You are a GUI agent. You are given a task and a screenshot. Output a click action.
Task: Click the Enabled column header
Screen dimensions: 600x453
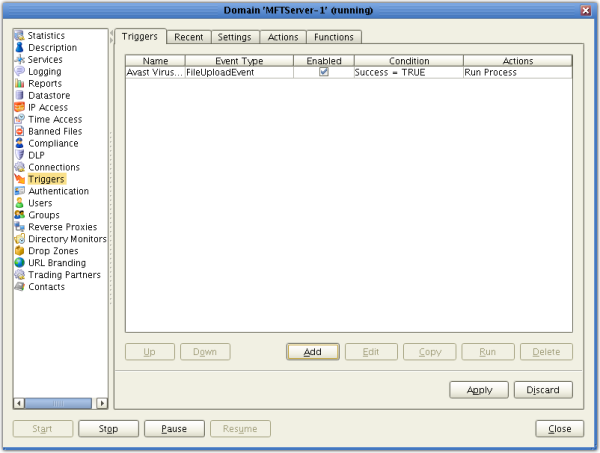point(324,61)
